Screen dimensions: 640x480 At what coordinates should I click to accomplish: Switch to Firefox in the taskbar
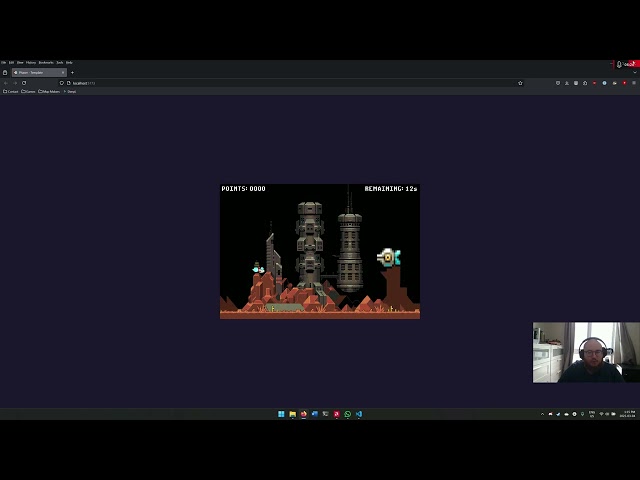pyautogui.click(x=304, y=414)
